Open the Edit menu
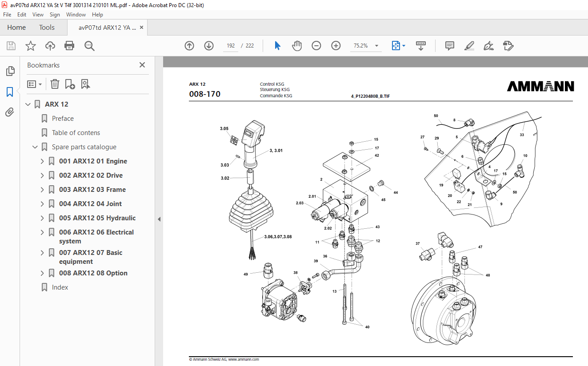The image size is (588, 366). (22, 15)
